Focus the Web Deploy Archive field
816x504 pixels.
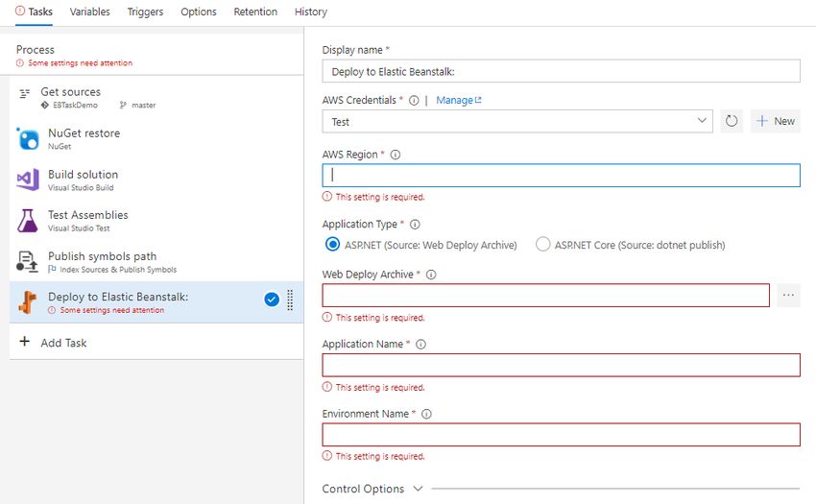(x=546, y=296)
